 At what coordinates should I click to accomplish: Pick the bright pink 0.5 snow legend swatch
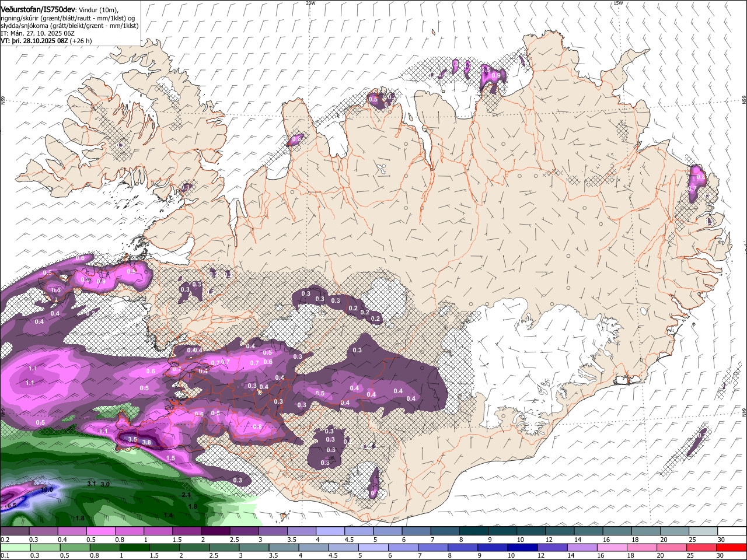100,531
